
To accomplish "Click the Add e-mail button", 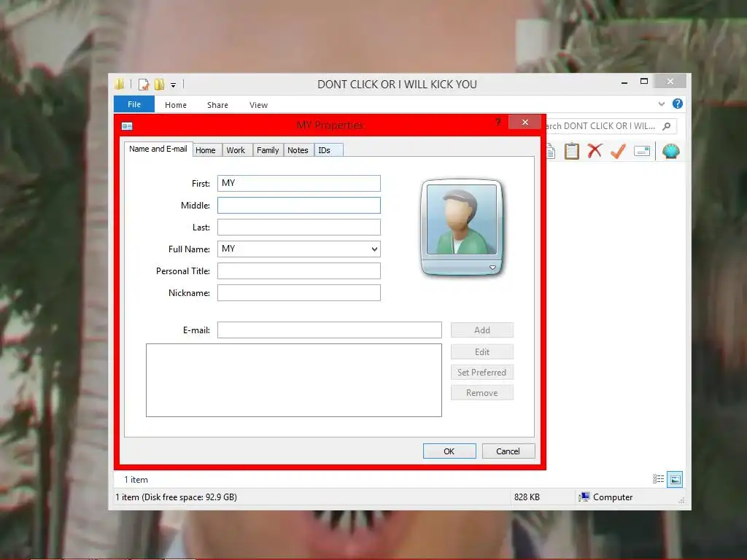I will pyautogui.click(x=482, y=330).
